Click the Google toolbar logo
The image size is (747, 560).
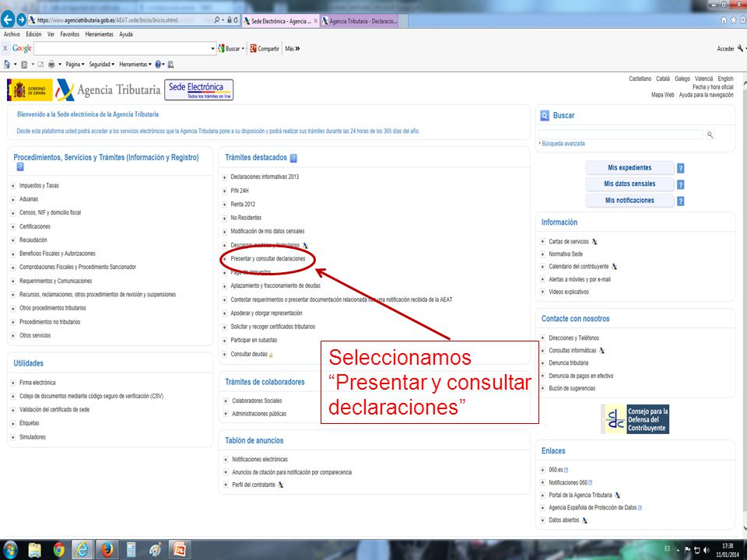click(22, 48)
